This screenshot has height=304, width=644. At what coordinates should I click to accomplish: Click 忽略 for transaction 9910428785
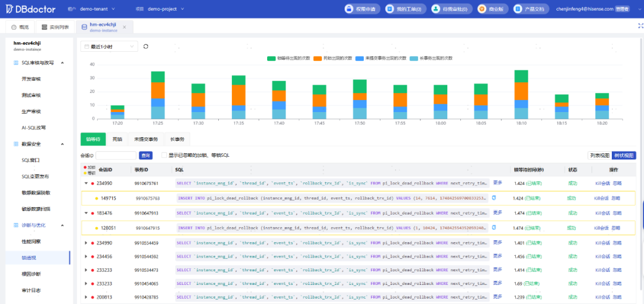[617, 297]
